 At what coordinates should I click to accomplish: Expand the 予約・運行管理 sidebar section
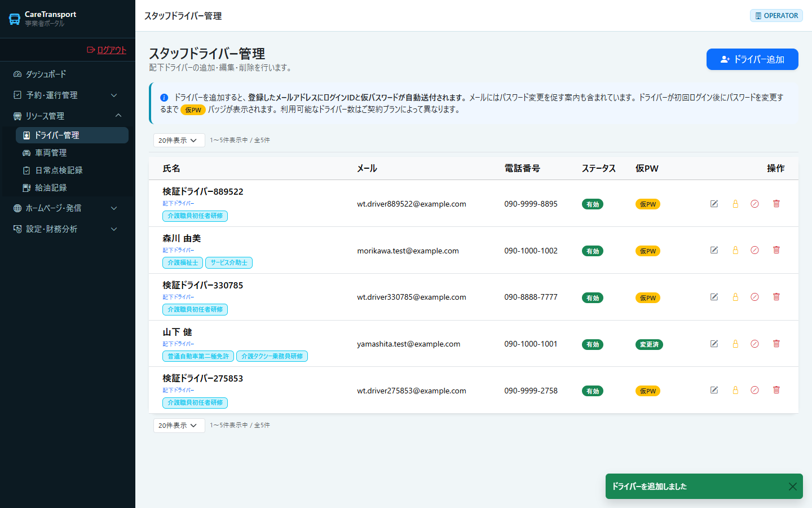[x=68, y=95]
